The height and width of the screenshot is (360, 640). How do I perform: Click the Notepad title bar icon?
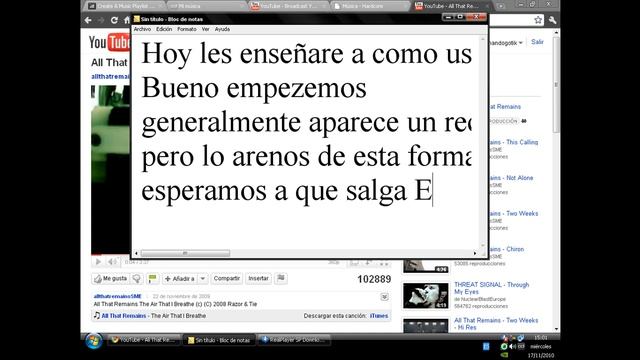click(137, 19)
